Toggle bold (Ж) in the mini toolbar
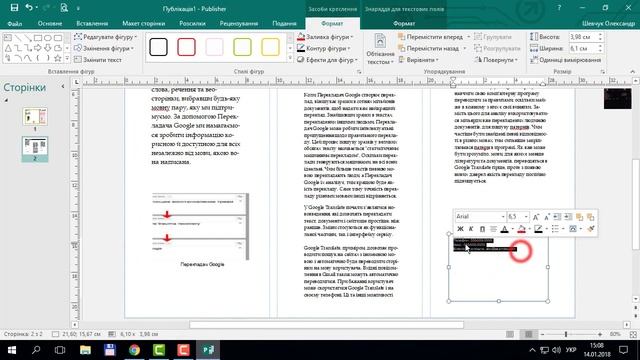The height and width of the screenshot is (360, 640). [x=460, y=229]
